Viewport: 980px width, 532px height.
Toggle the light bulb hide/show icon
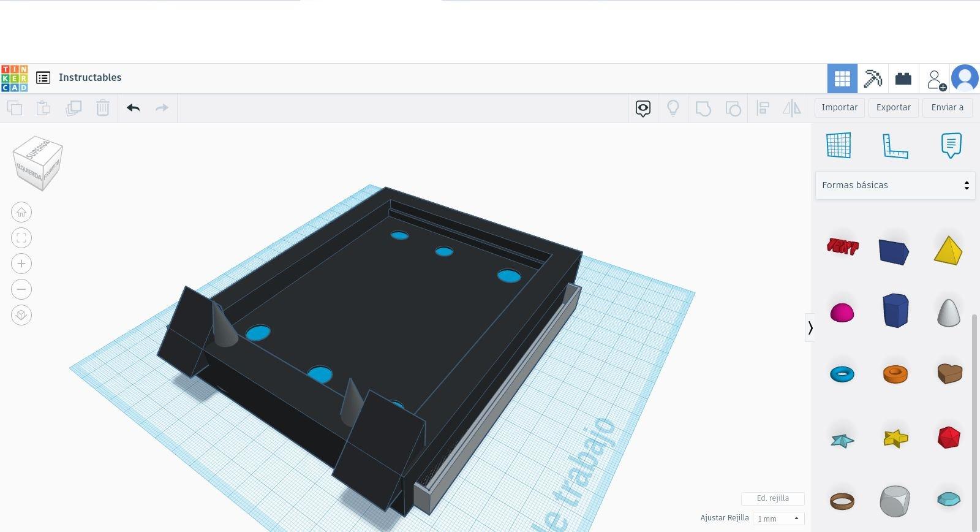click(673, 108)
